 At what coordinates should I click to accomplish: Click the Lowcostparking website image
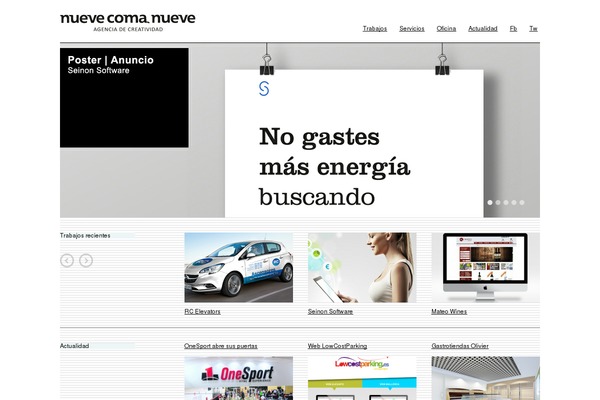362,378
